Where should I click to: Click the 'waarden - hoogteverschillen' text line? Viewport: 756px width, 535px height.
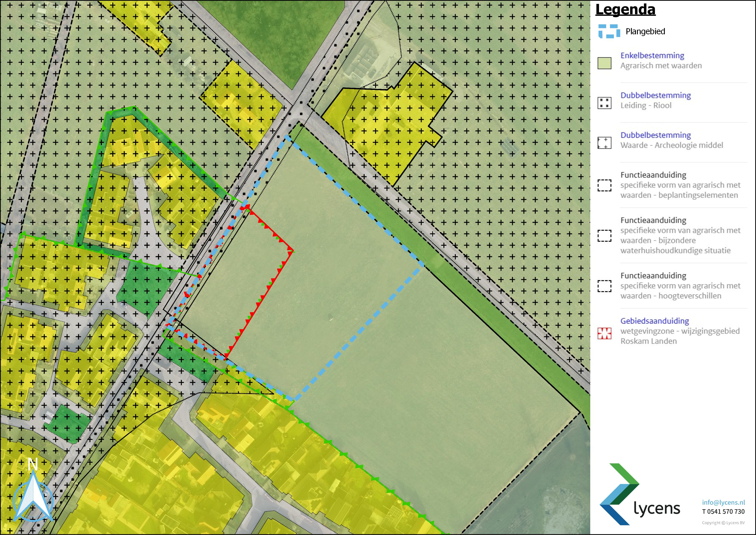point(671,296)
